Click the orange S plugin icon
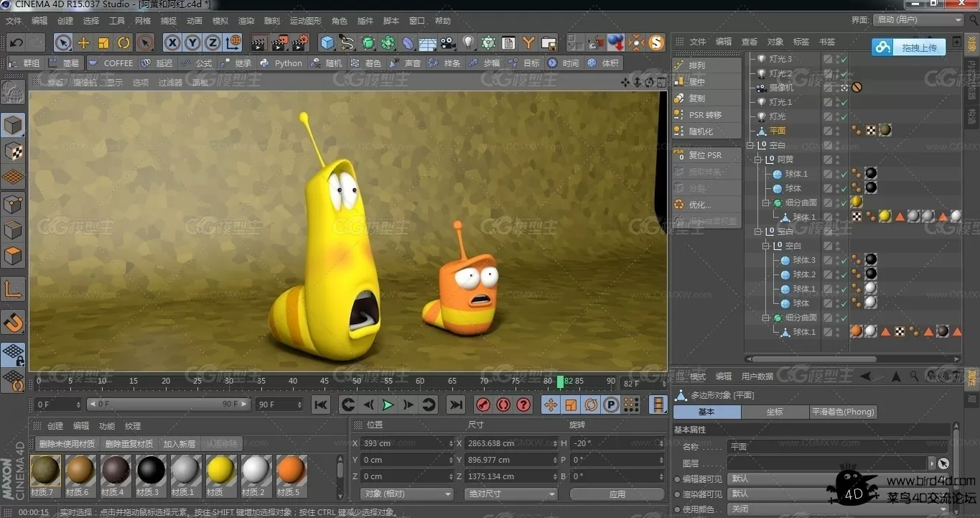Image resolution: width=980 pixels, height=518 pixels. point(656,42)
